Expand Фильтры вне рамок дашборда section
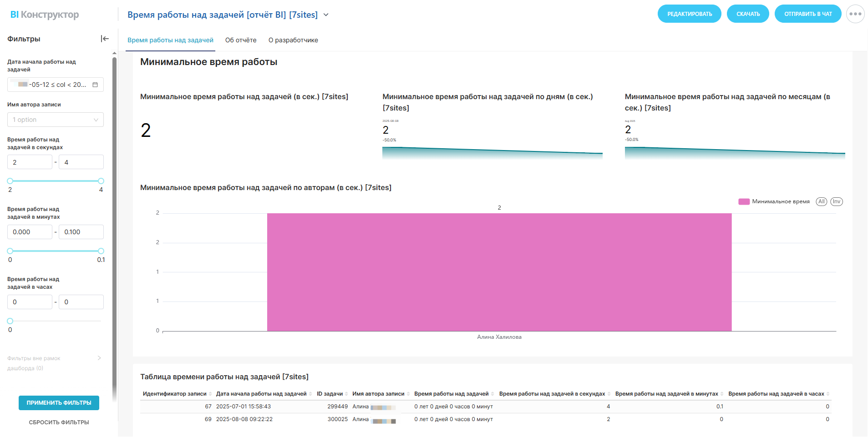 pyautogui.click(x=99, y=358)
